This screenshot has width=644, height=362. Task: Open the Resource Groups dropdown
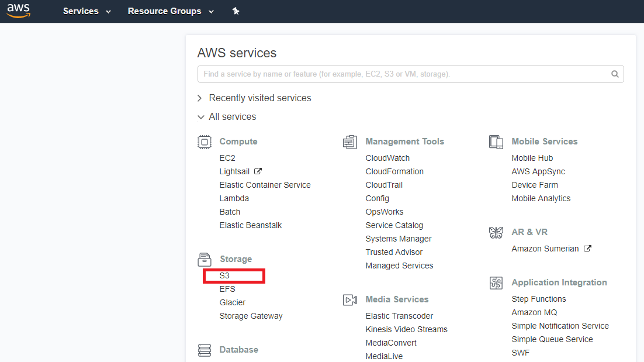point(171,11)
